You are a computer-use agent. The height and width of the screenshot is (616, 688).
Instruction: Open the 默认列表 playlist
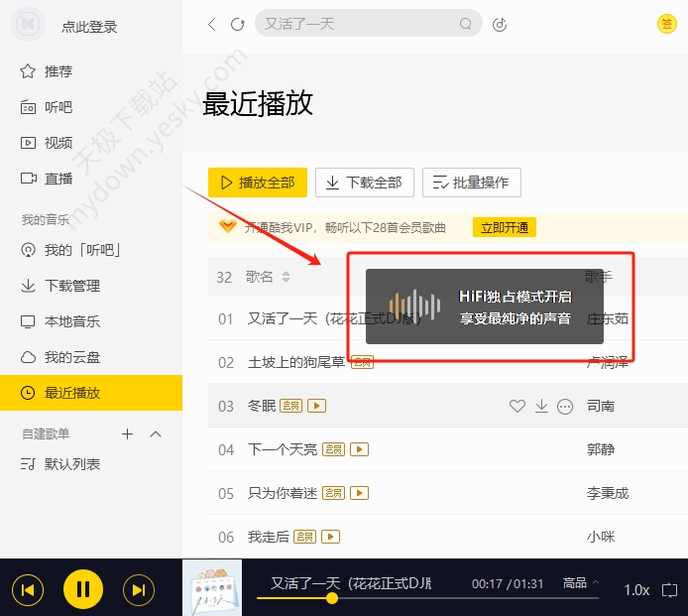(x=60, y=464)
